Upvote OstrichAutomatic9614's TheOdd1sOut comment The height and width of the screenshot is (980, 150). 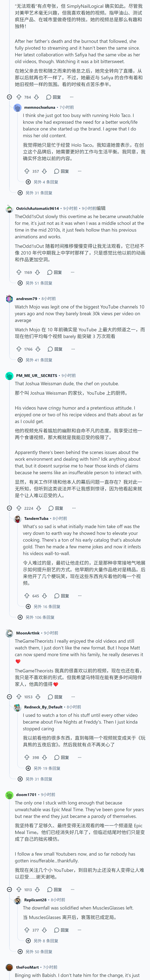coord(19,272)
